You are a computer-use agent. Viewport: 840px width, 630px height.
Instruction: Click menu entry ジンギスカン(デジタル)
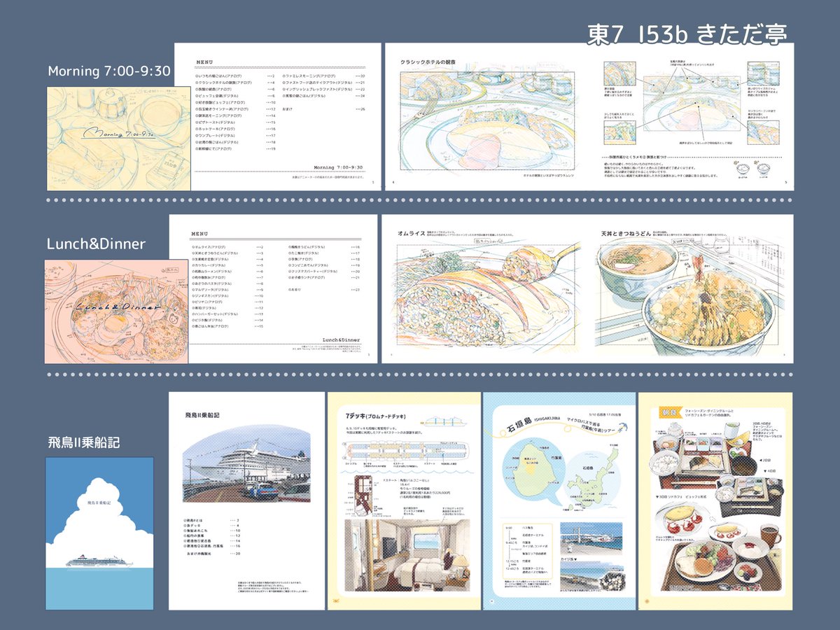coord(210,296)
